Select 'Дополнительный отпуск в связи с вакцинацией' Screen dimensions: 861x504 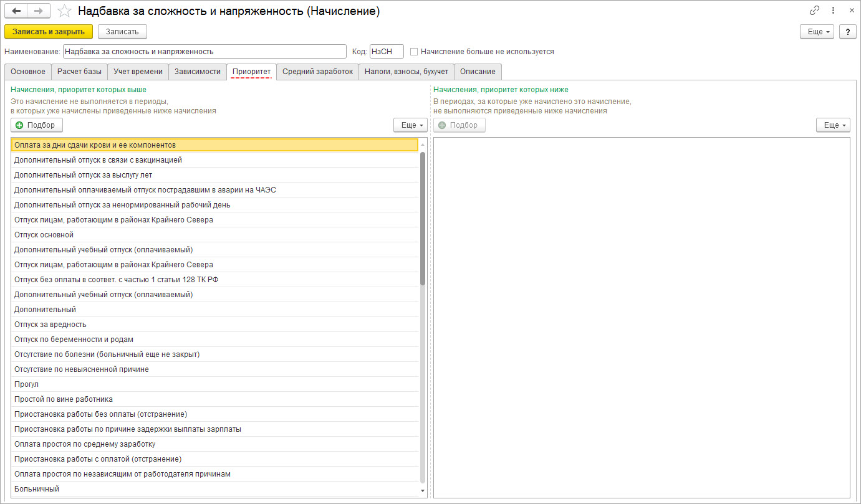[x=214, y=160]
